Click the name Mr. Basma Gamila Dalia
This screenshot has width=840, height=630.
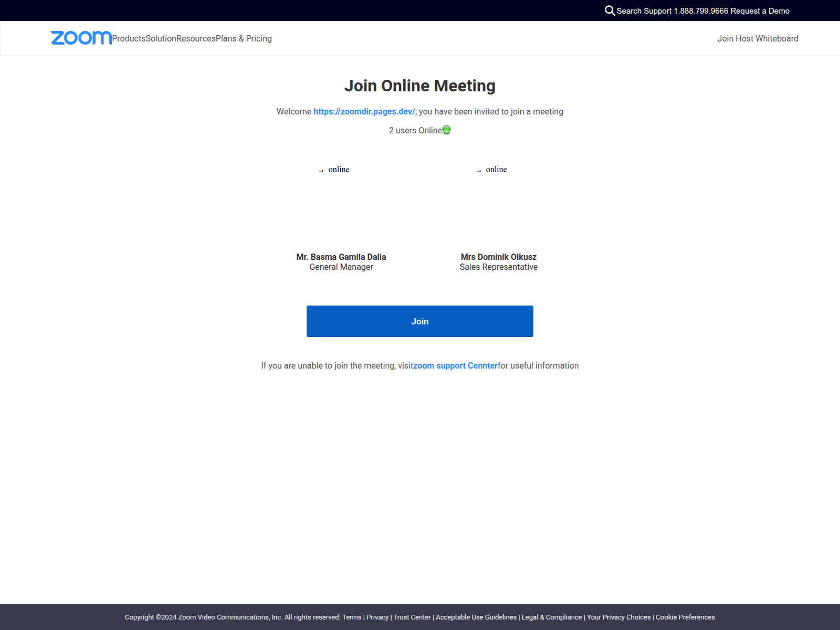[x=341, y=257]
